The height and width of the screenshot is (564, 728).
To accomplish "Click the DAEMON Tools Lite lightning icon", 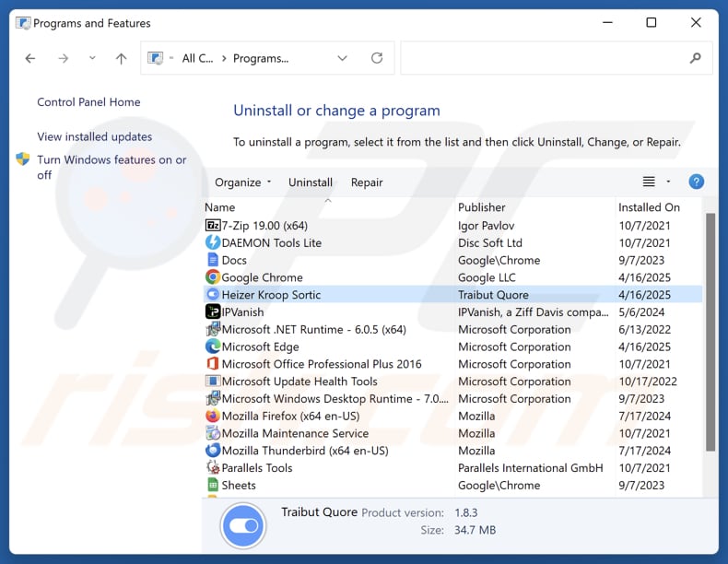I will (x=213, y=242).
